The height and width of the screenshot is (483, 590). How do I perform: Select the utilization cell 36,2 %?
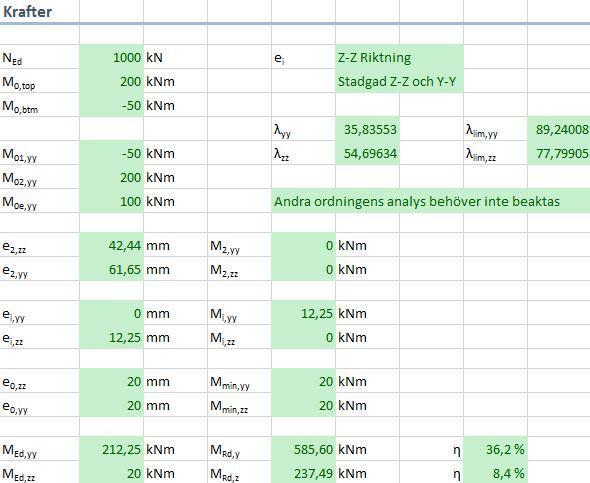pos(495,449)
